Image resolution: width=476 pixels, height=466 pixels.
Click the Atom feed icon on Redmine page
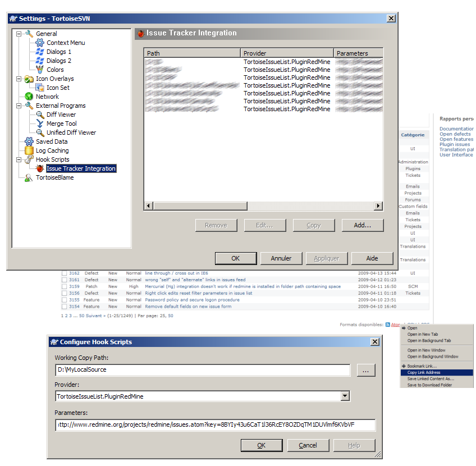coord(388,325)
